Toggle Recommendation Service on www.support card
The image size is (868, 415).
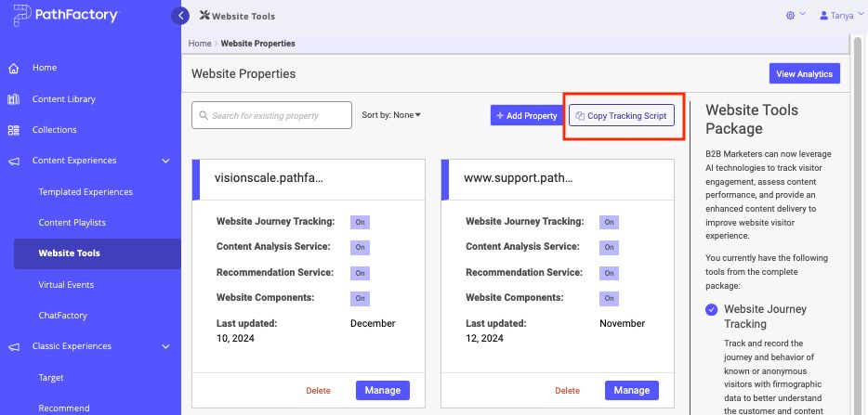pyautogui.click(x=609, y=273)
